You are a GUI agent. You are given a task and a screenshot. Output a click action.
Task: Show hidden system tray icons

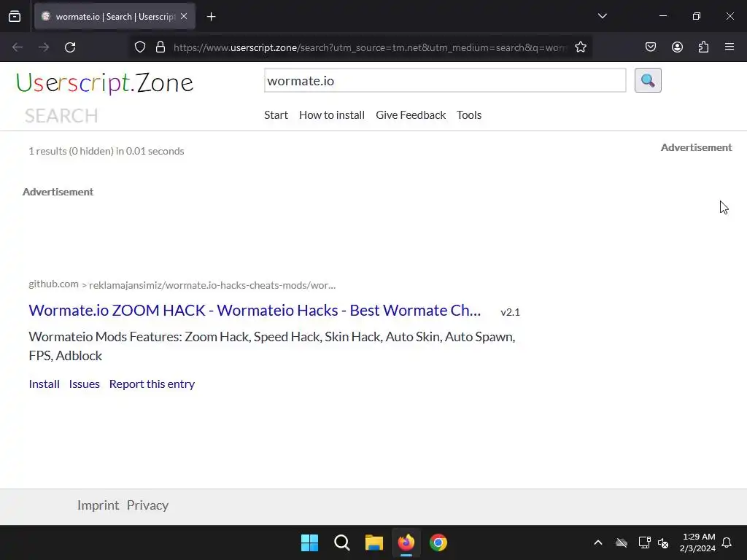[598, 542]
